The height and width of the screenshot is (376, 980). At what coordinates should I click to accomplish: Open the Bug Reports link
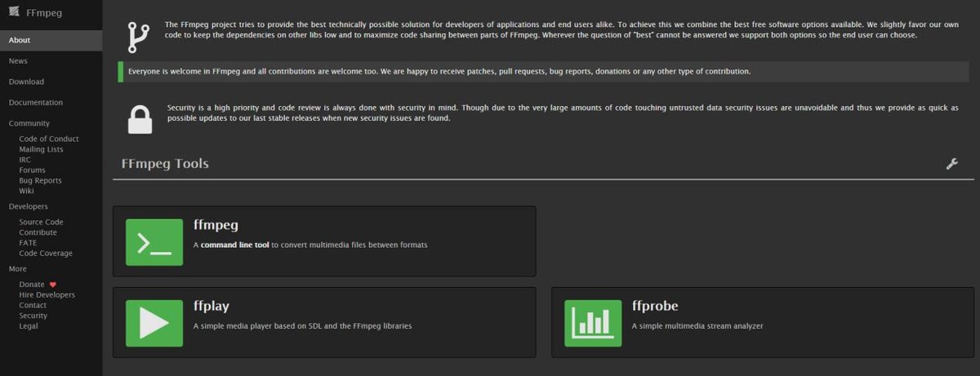(40, 180)
